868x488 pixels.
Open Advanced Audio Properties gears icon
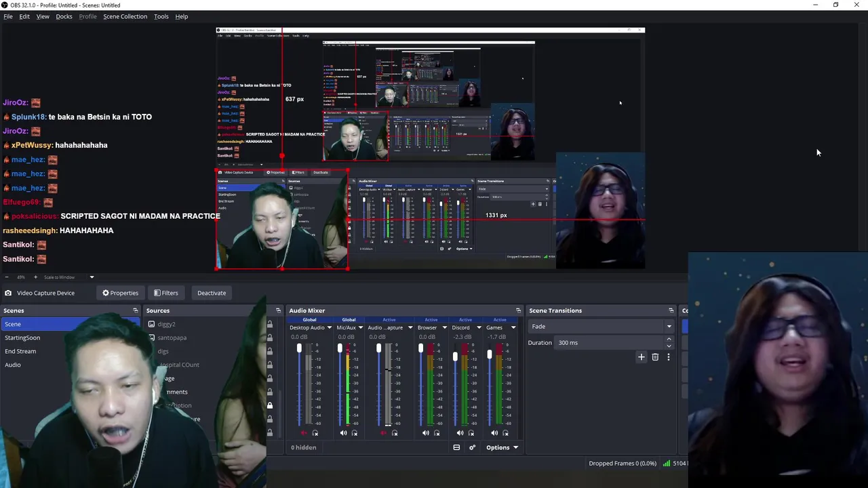tap(472, 447)
